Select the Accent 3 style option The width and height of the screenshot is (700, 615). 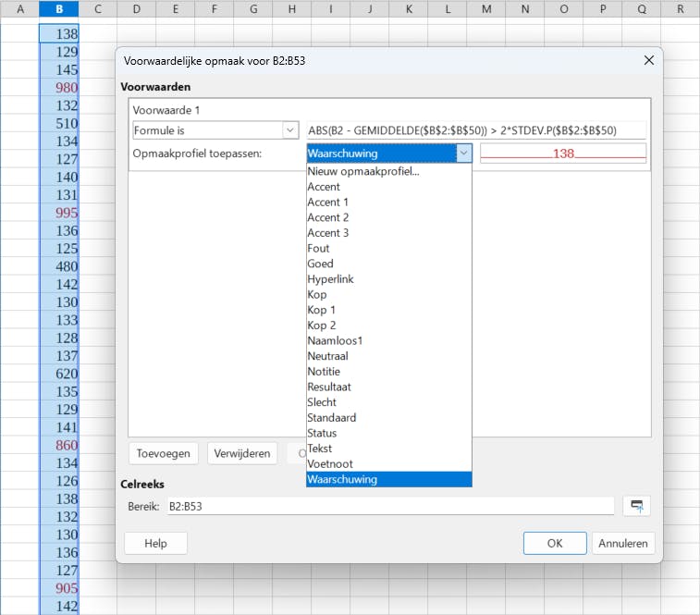tap(389, 233)
